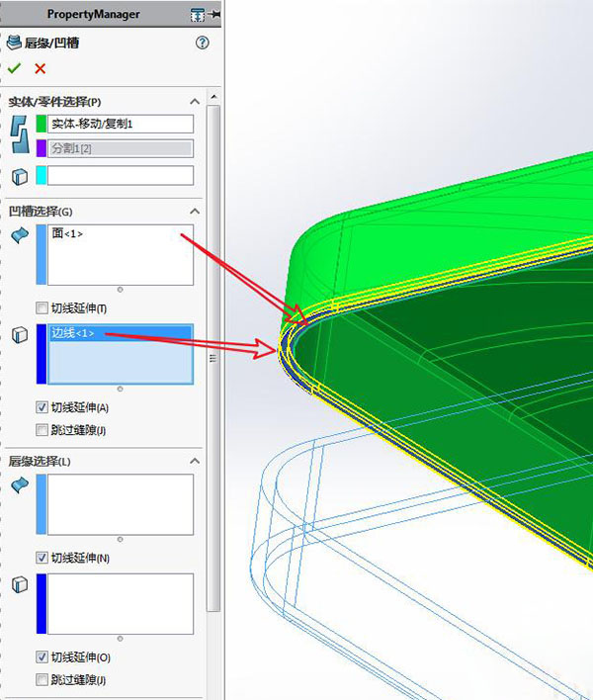Cancel the feature with red X
593x700 pixels.
click(41, 68)
